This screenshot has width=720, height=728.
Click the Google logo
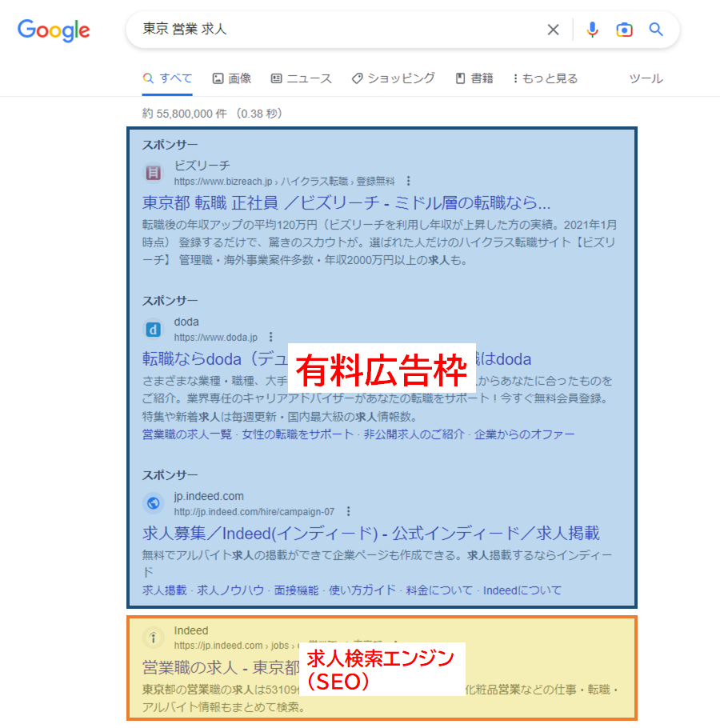click(x=54, y=30)
